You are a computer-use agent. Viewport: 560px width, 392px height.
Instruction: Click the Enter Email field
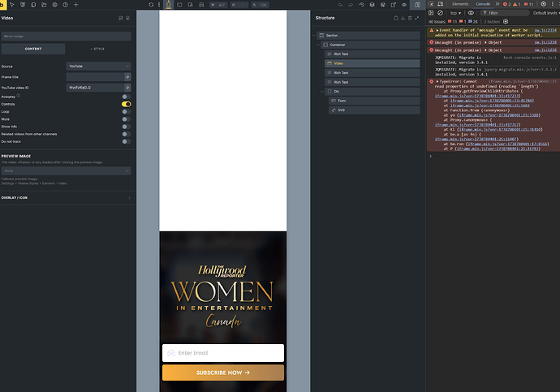(223, 353)
